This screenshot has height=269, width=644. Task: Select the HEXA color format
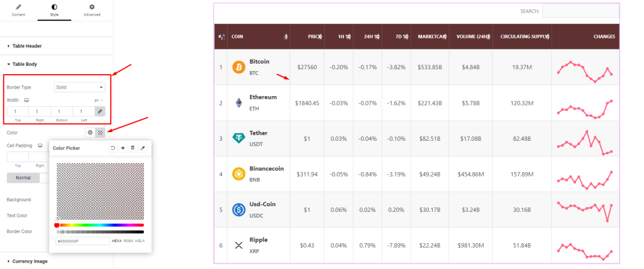[117, 241]
